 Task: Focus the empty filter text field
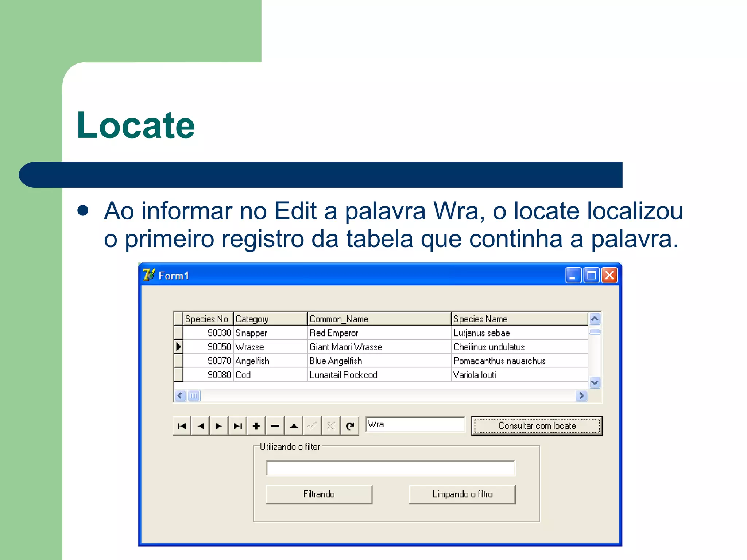tap(391, 468)
